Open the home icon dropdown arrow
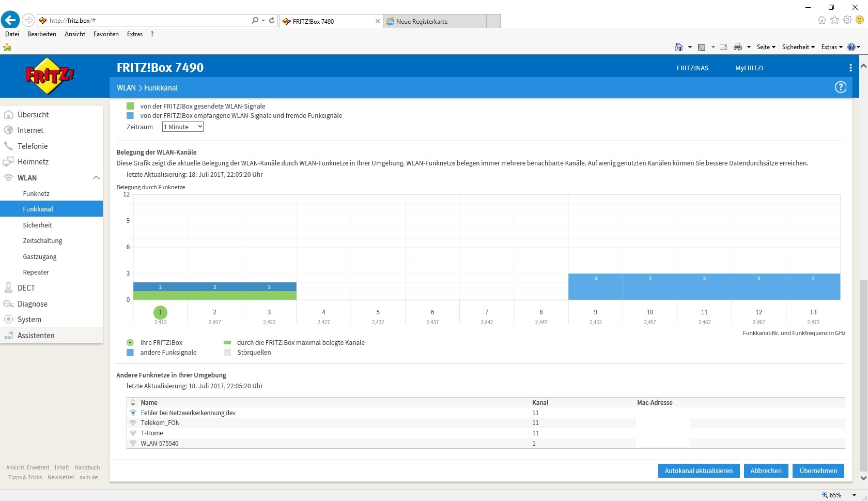868x501 pixels. point(690,47)
